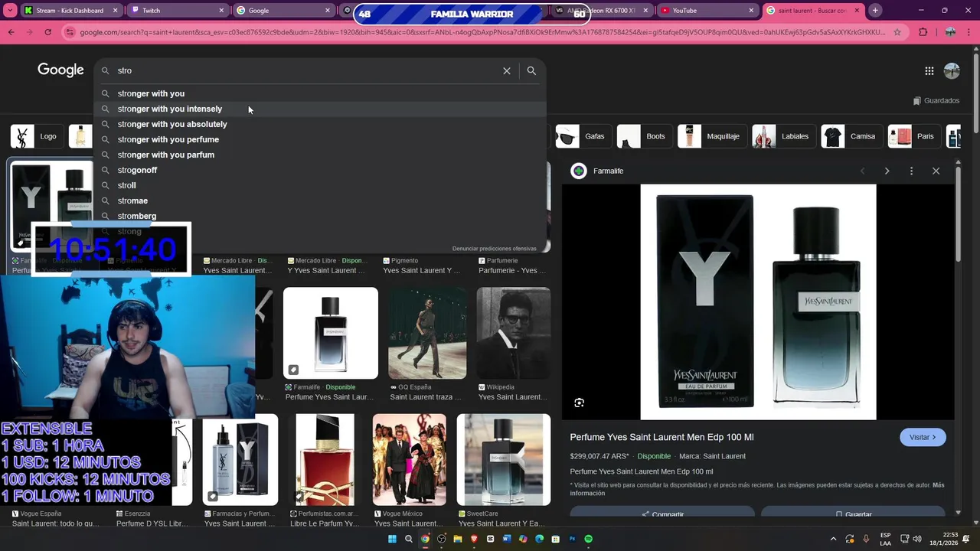Submit search using the magnifier icon in search box
This screenshot has width=980, height=551.
pos(531,70)
